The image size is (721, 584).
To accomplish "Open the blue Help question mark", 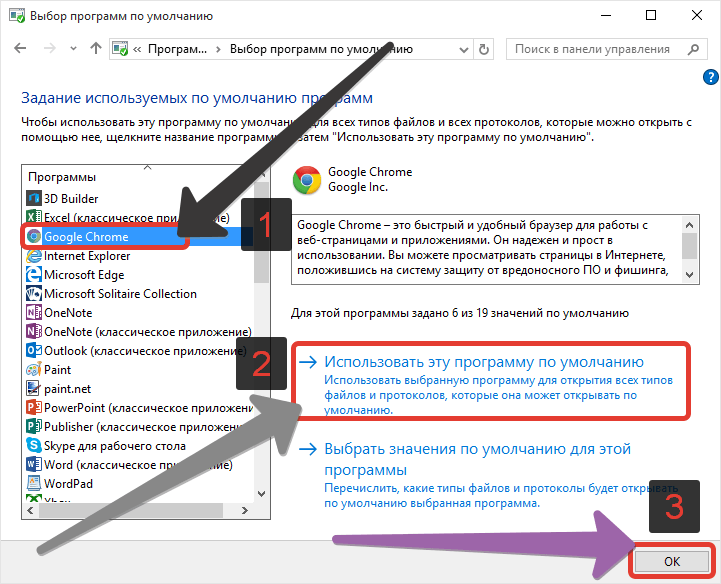I will (711, 77).
